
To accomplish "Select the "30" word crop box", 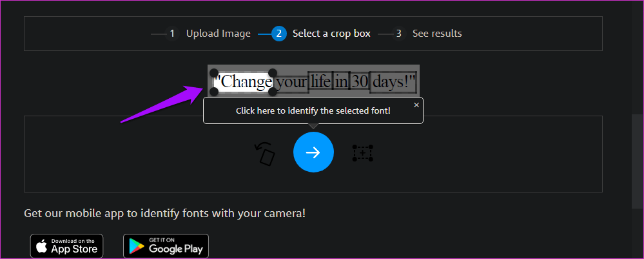I will click(360, 83).
